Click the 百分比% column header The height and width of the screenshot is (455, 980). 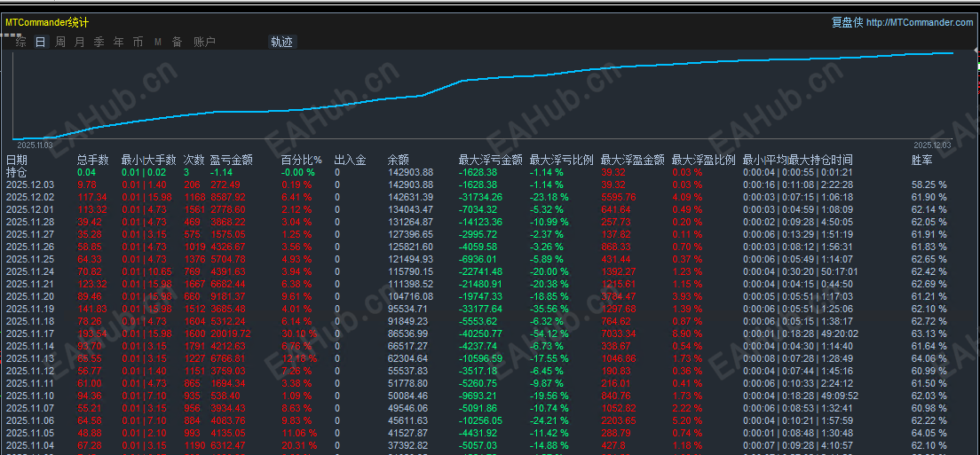pyautogui.click(x=301, y=161)
